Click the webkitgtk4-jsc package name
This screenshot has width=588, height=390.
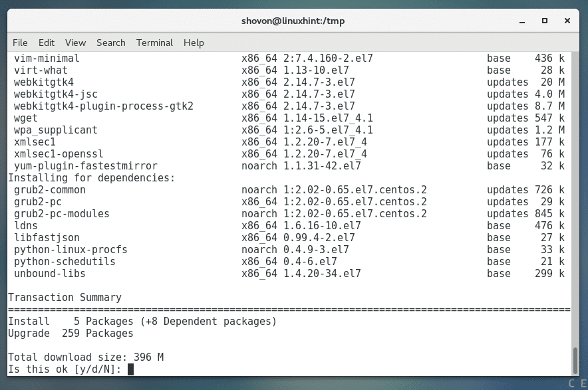coord(55,94)
